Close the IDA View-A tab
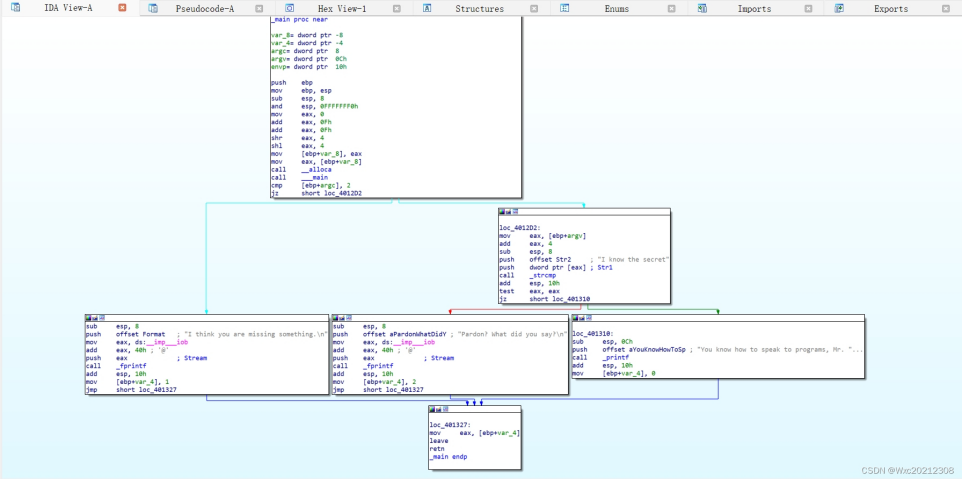 coord(122,8)
